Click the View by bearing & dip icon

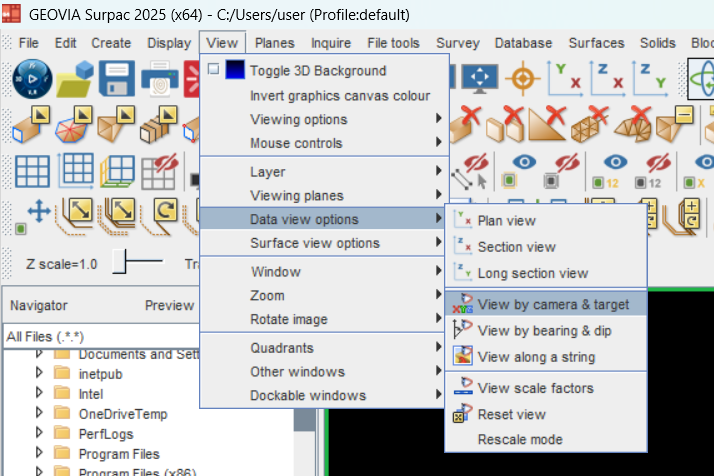tap(463, 329)
